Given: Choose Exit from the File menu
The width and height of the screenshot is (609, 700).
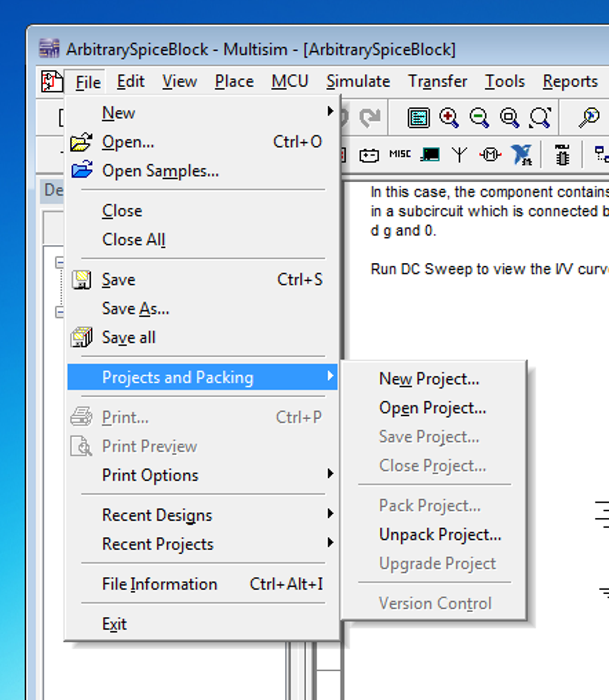Looking at the screenshot, I should [x=202, y=624].
